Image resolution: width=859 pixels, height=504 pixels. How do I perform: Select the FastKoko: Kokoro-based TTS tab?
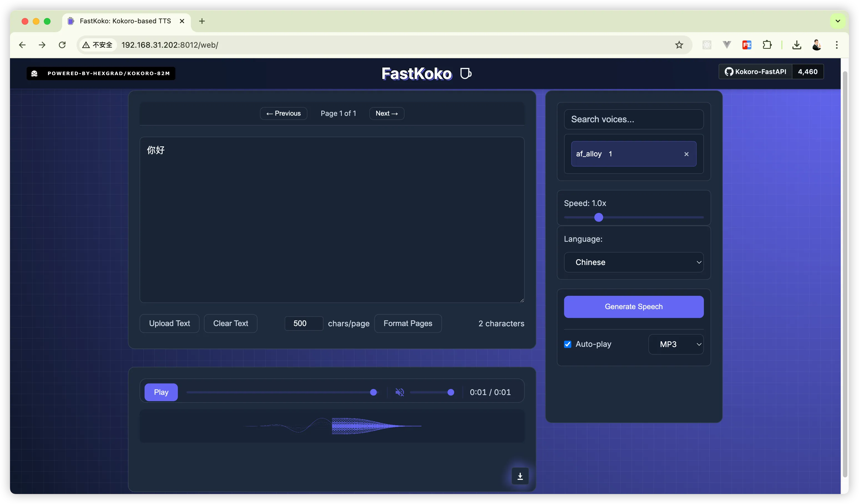(x=125, y=21)
